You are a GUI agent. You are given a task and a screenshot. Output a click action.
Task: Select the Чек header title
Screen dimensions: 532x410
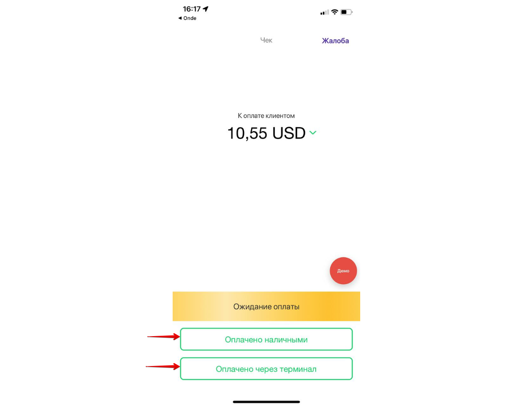click(266, 40)
